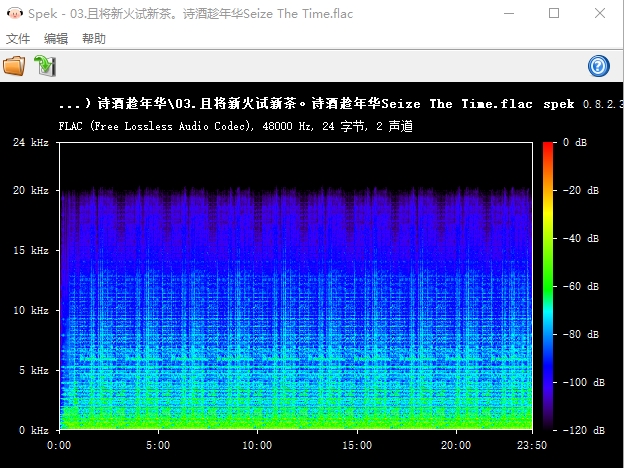
Task: Click the 5:00 time label
Action: (x=158, y=445)
